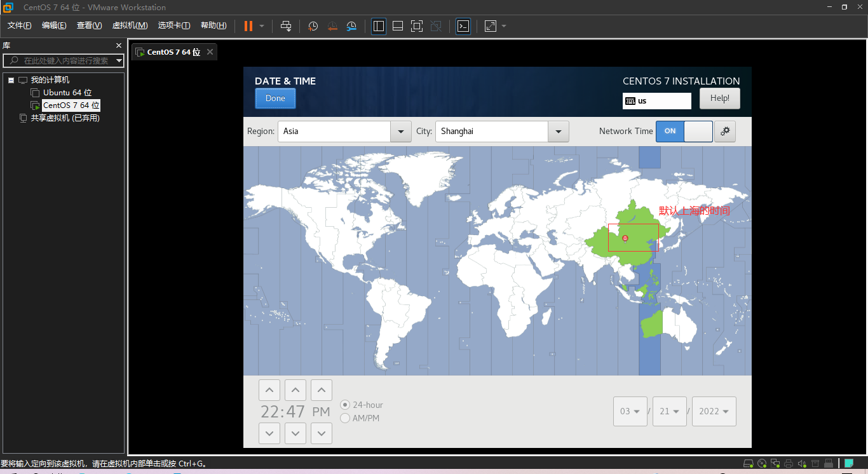Click the network adapter status icon
Screen dimensions: 868x474
point(775,464)
